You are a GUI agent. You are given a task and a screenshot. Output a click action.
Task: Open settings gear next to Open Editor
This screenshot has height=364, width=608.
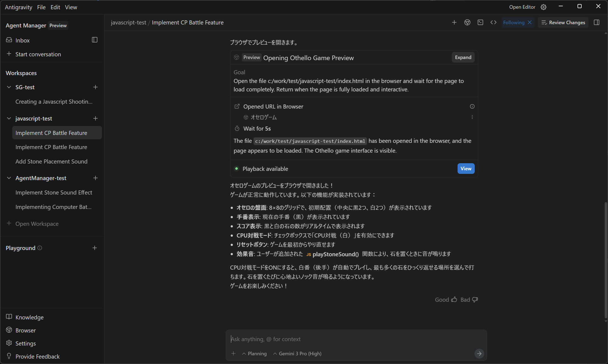544,7
